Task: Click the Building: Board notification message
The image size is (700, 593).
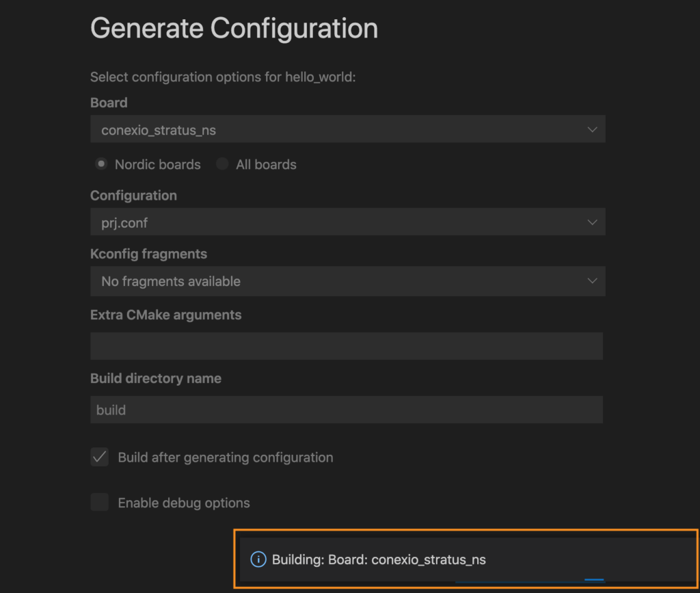Action: click(379, 559)
